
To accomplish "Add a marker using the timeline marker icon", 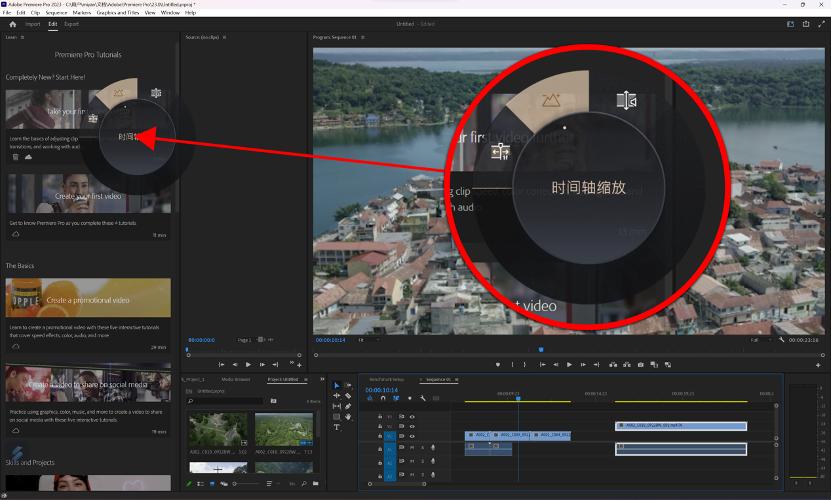I will coord(409,398).
